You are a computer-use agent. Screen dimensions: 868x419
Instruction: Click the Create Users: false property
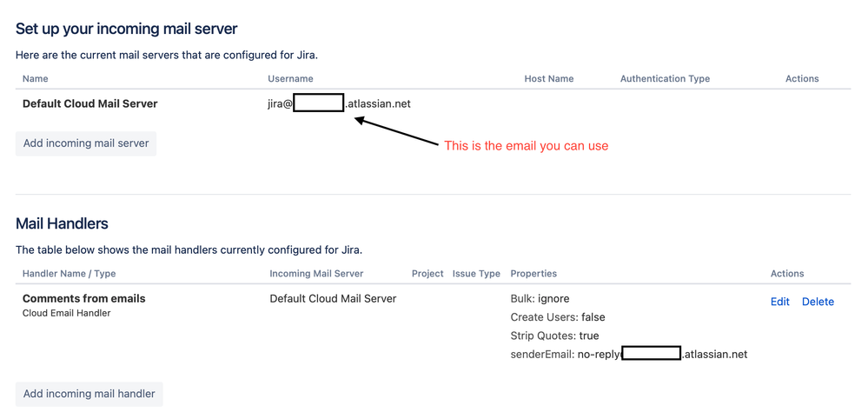pyautogui.click(x=558, y=317)
